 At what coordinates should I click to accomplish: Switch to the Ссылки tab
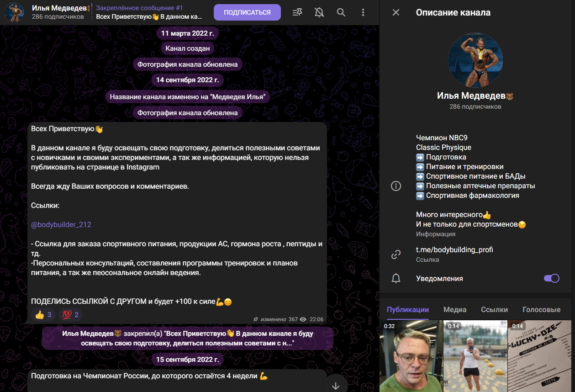494,310
